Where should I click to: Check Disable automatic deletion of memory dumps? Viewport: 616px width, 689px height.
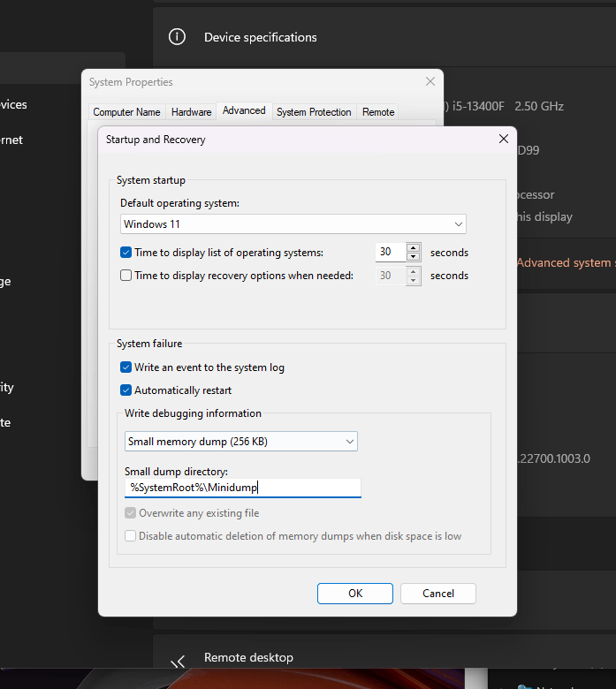coord(130,536)
